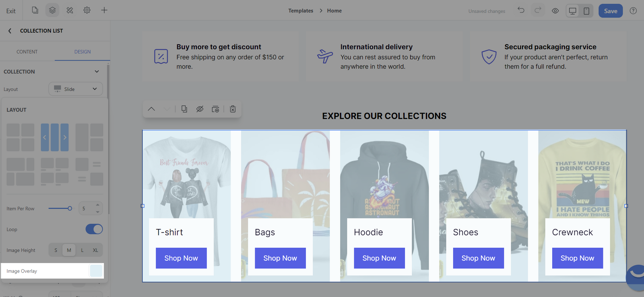This screenshot has height=297, width=644.
Task: Switch to the DESIGN tab
Action: pos(83,52)
